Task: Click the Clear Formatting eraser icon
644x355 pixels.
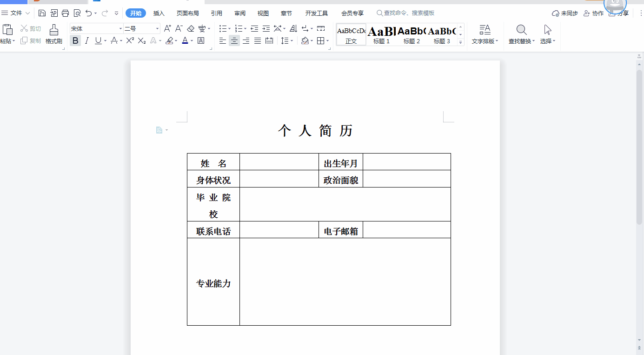Action: point(190,29)
